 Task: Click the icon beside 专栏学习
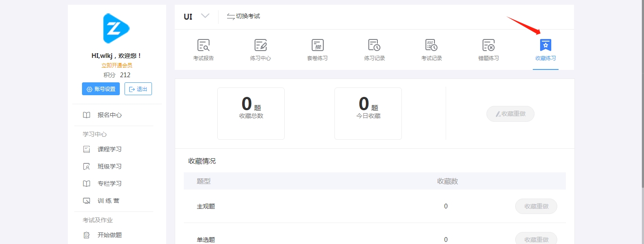click(87, 184)
